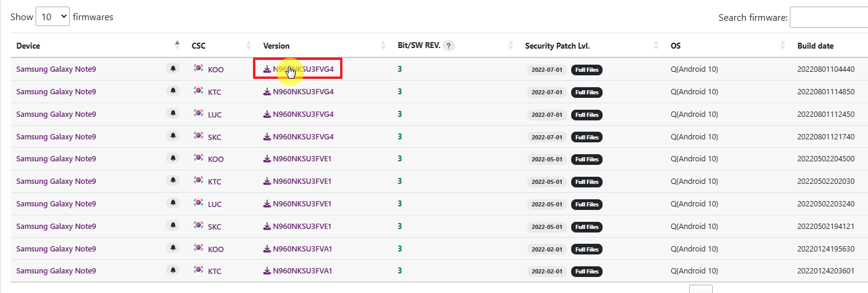Click the Bit/SW REV. column sort arrows

(x=511, y=45)
